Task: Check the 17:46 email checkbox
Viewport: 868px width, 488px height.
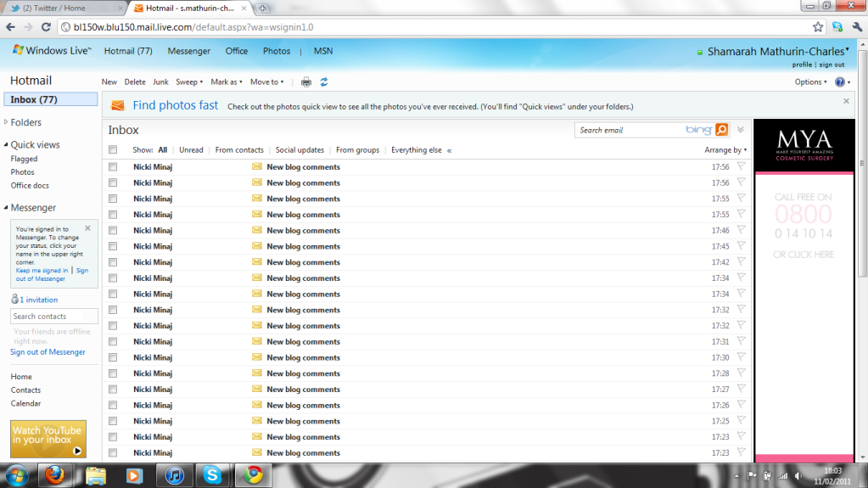Action: pyautogui.click(x=113, y=230)
